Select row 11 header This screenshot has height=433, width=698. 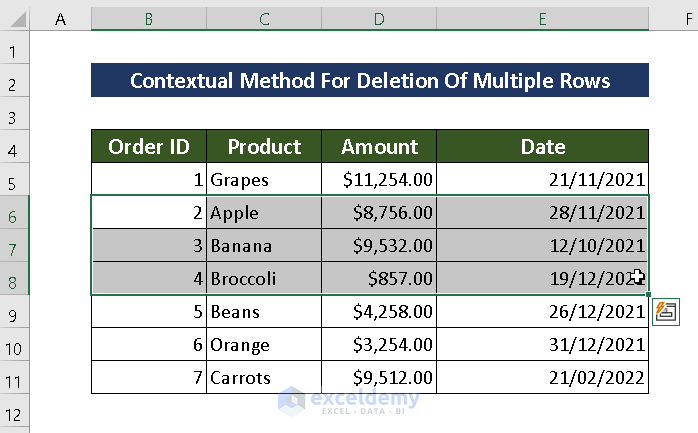[x=15, y=378]
